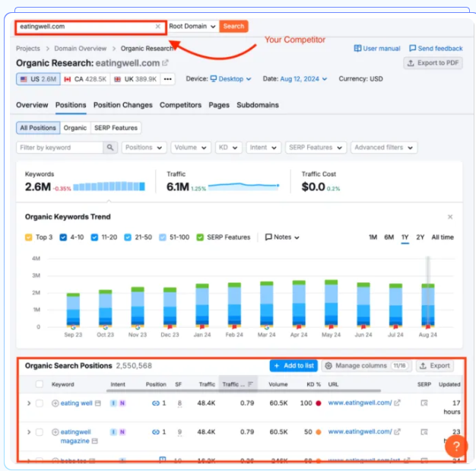The width and height of the screenshot is (476, 471).
Task: Open external link icon beside eatingwell.com heading
Action: [165, 63]
